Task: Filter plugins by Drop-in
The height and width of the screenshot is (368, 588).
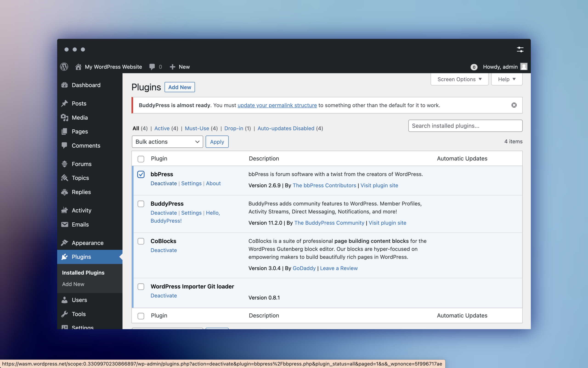Action: (234, 128)
